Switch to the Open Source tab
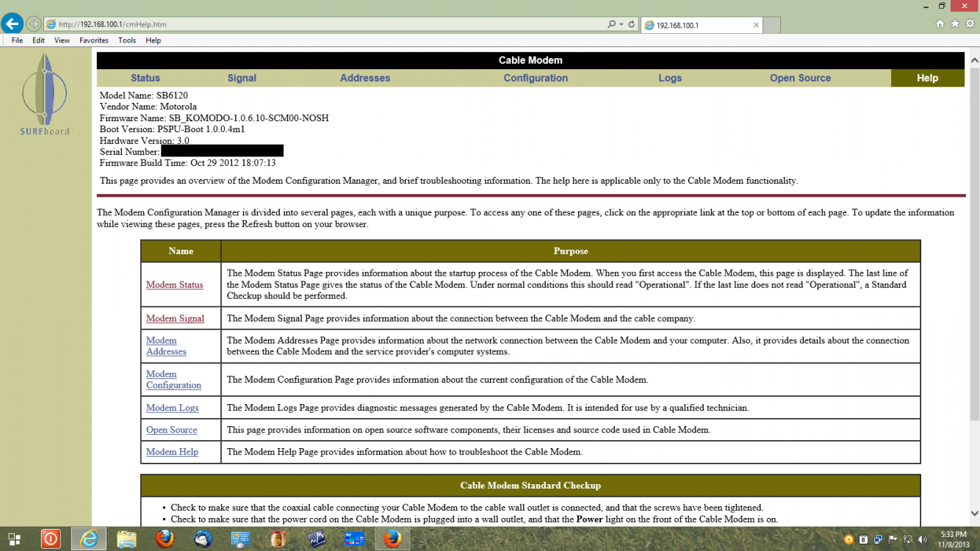 click(x=800, y=78)
